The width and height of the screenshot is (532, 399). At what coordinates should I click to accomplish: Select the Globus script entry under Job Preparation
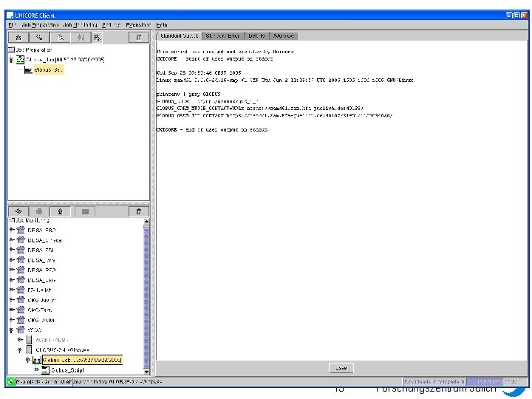pos(49,70)
